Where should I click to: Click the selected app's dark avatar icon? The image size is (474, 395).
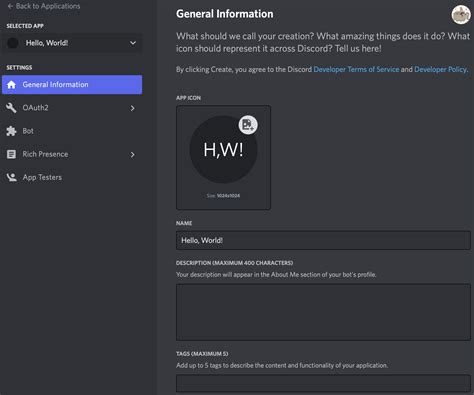coord(13,43)
